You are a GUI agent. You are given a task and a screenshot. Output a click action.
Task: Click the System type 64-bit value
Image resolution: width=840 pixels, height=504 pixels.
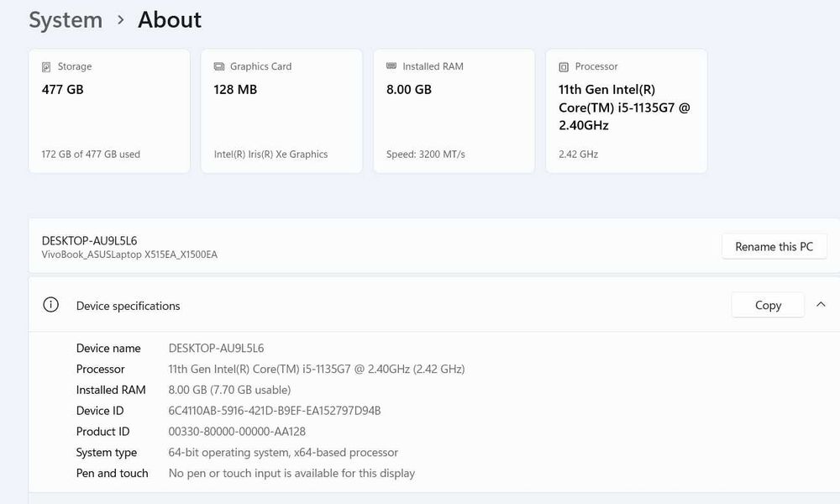pyautogui.click(x=283, y=453)
